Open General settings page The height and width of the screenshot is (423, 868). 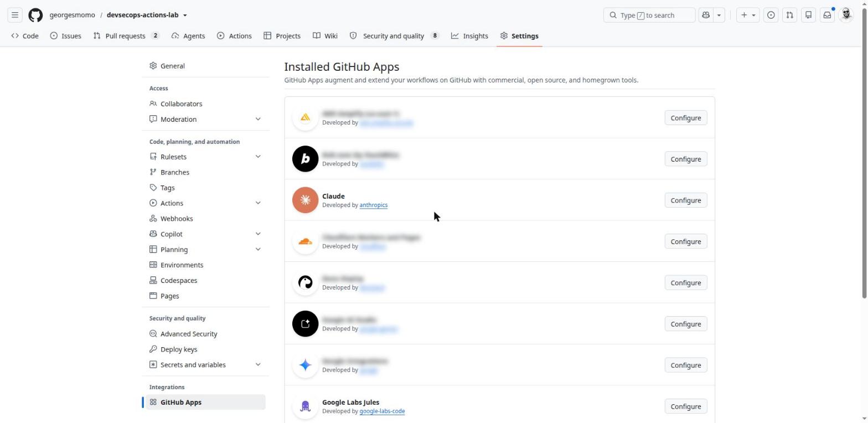click(205, 66)
